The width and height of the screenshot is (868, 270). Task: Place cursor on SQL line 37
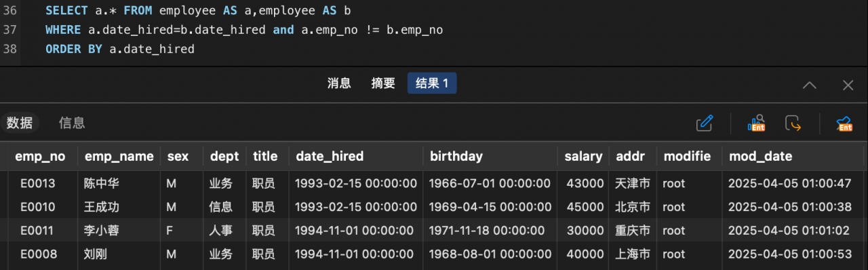(x=244, y=30)
